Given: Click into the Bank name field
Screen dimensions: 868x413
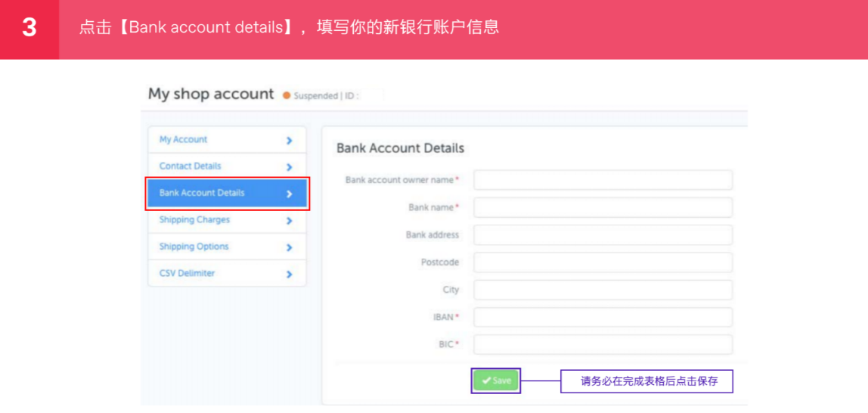Looking at the screenshot, I should click(x=603, y=207).
